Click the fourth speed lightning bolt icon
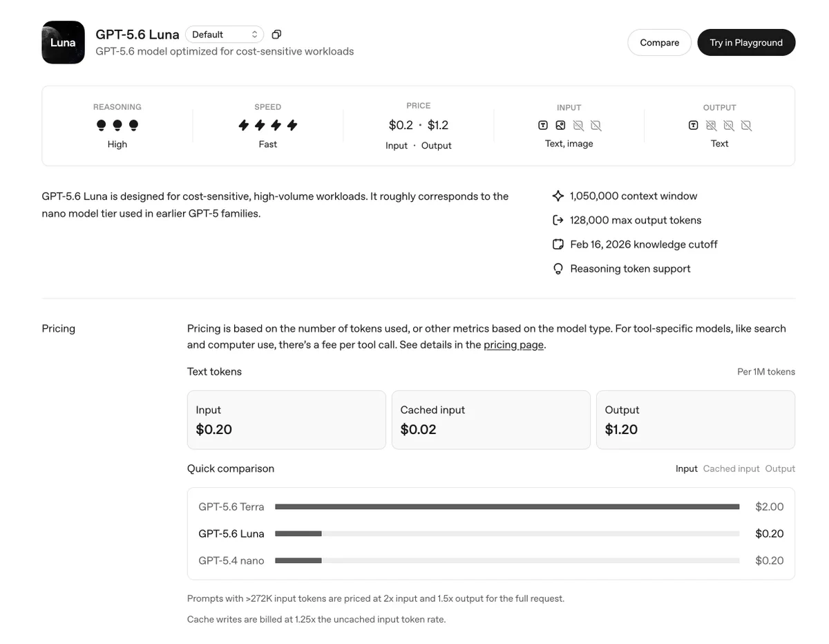The image size is (829, 644). click(x=292, y=125)
